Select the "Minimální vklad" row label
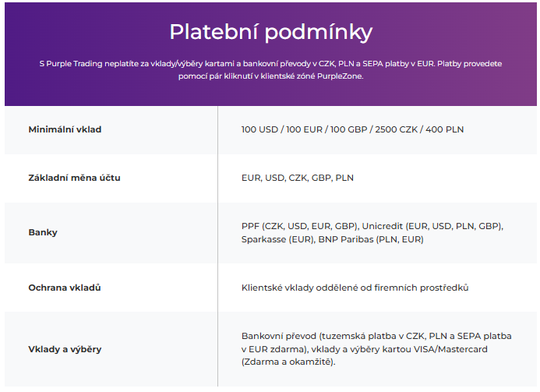540x392 pixels. point(65,129)
